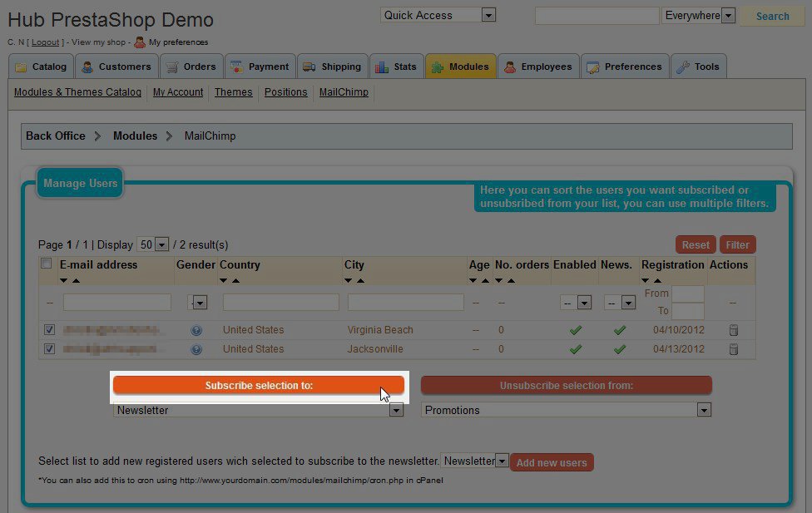Click the My preferences user icon
The height and width of the screenshot is (513, 812).
[140, 42]
